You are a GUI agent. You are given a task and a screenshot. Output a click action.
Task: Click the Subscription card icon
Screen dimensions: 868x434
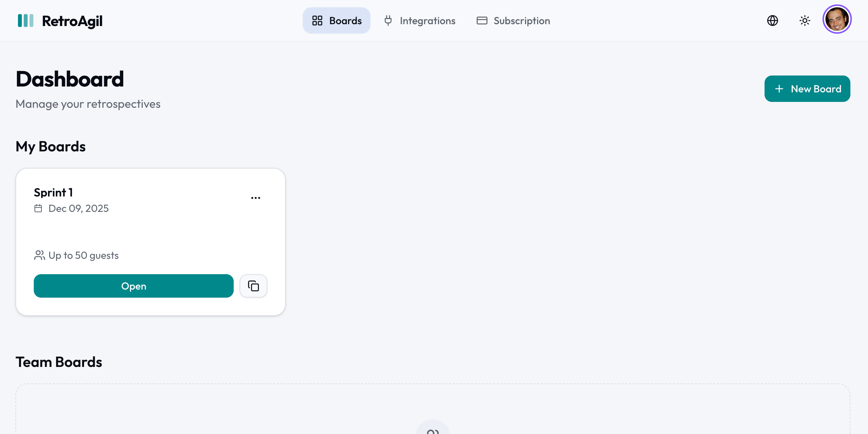(x=481, y=21)
